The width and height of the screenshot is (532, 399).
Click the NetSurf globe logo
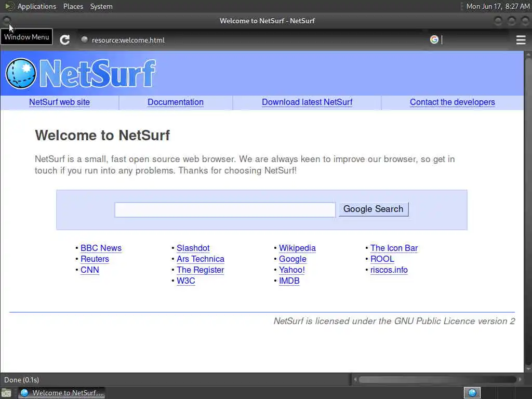(x=21, y=73)
